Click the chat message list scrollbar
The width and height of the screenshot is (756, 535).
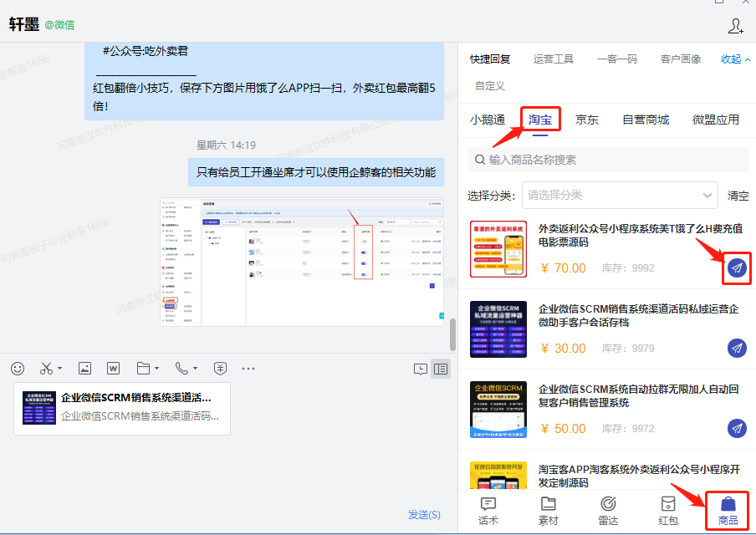pos(452,334)
